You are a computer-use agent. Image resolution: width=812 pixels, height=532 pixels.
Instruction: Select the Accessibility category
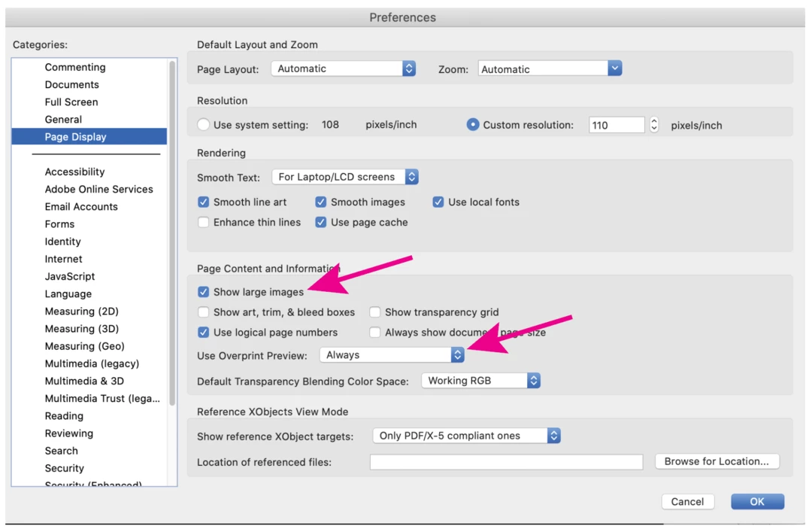tap(74, 172)
